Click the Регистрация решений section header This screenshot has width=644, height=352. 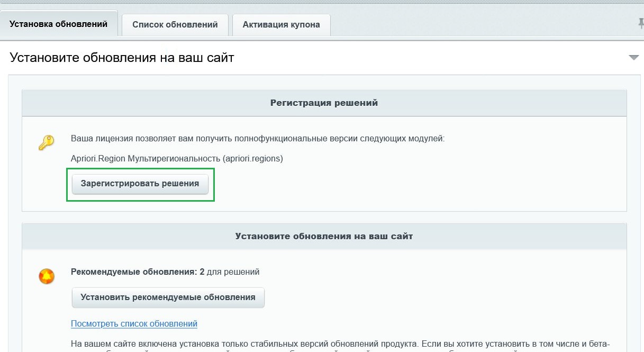[x=324, y=103]
